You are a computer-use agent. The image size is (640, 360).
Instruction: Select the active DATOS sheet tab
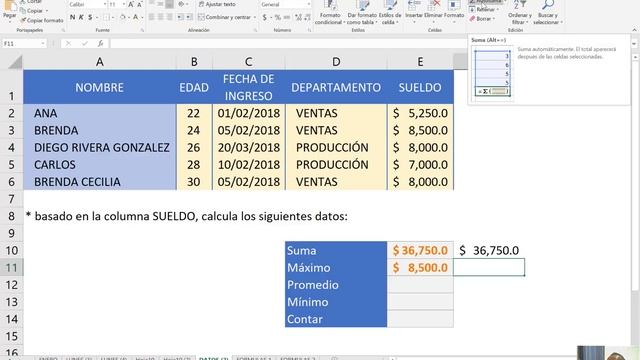pos(214,358)
